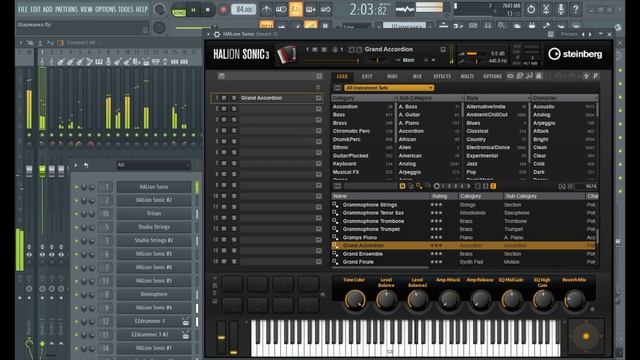
Task: Click the orange 3.2 countdown icon
Action: (296, 9)
